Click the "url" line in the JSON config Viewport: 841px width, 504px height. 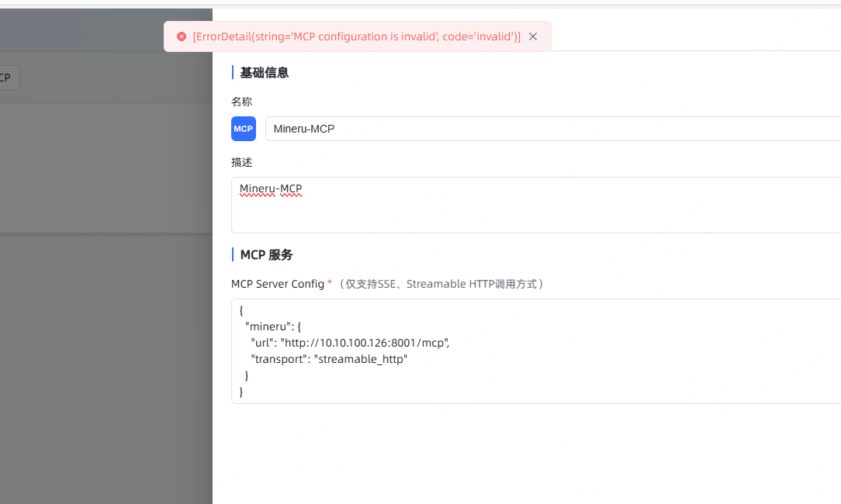coord(349,343)
